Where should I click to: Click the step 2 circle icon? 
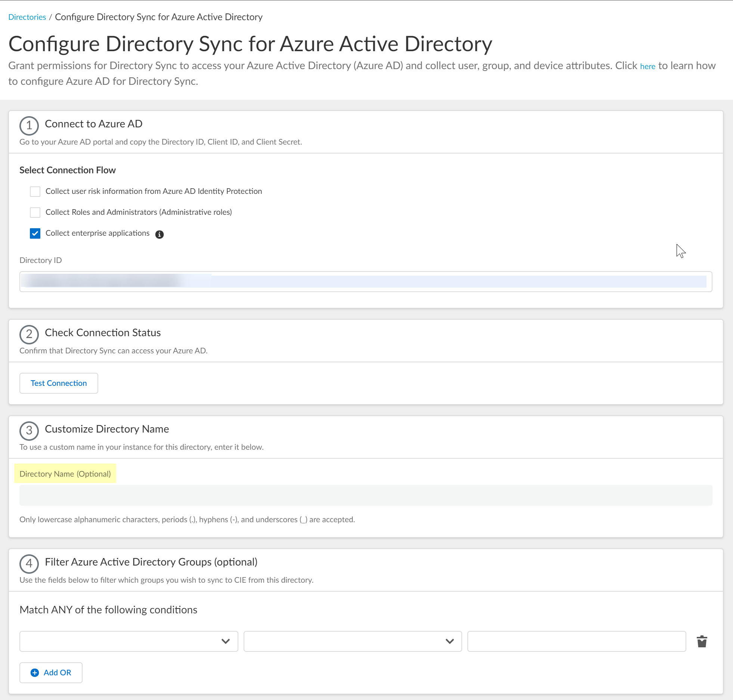[x=29, y=334]
